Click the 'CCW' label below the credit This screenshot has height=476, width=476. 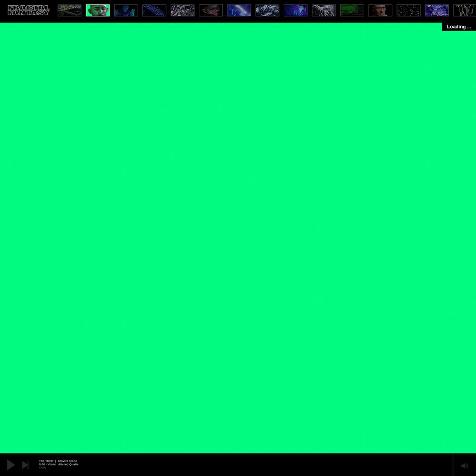click(x=42, y=467)
